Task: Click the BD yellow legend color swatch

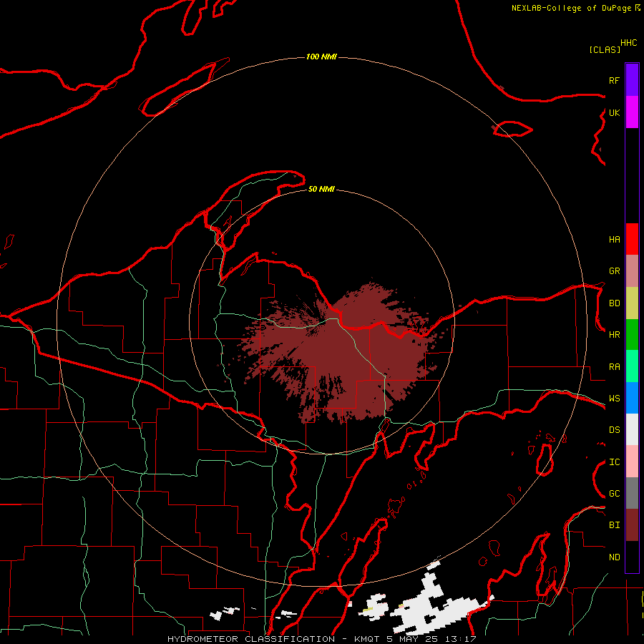Action: 632,303
